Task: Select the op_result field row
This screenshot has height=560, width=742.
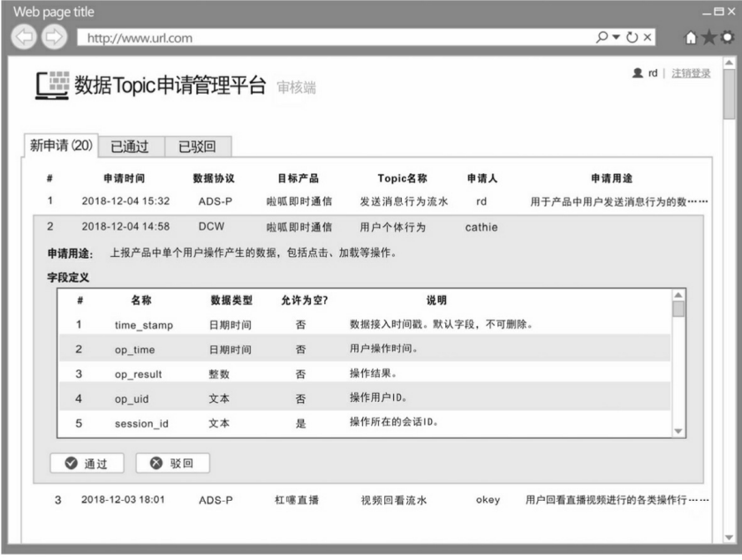Action: [364, 374]
